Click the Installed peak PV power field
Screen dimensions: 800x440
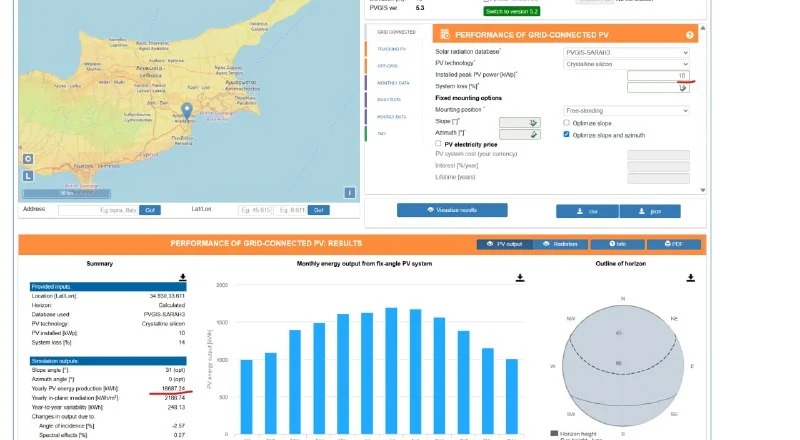tap(657, 76)
